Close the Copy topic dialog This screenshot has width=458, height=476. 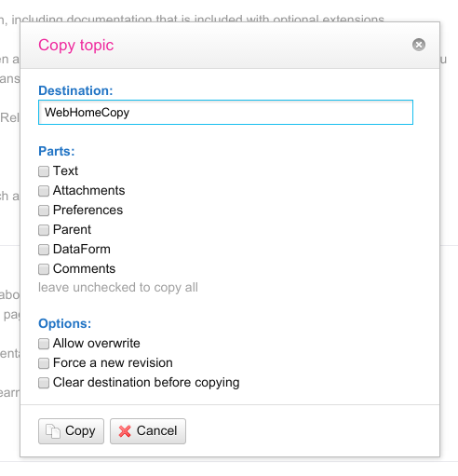[419, 45]
